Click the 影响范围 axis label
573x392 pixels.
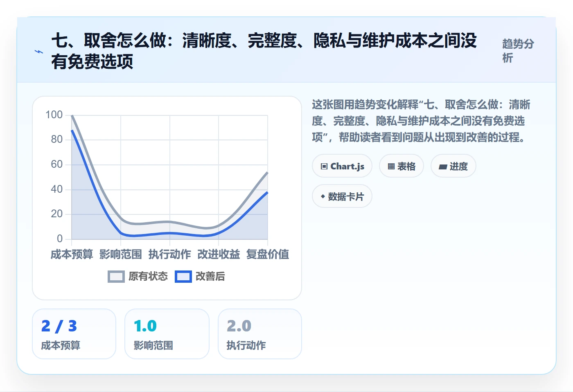[x=121, y=255]
